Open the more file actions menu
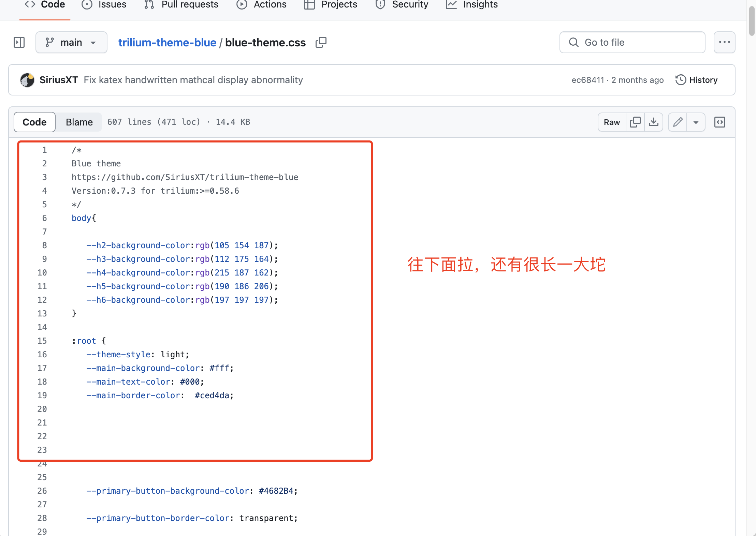Image resolution: width=756 pixels, height=536 pixels. (724, 42)
